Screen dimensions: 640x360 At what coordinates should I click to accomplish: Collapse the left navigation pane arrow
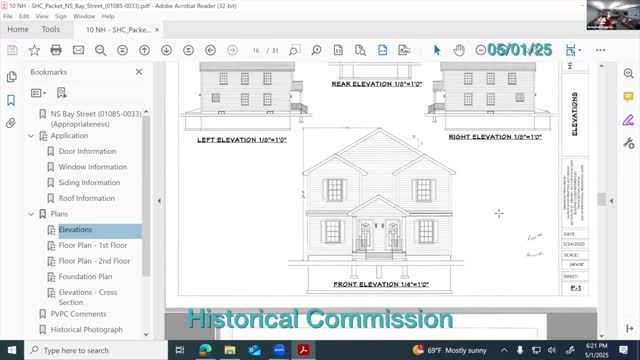point(159,201)
